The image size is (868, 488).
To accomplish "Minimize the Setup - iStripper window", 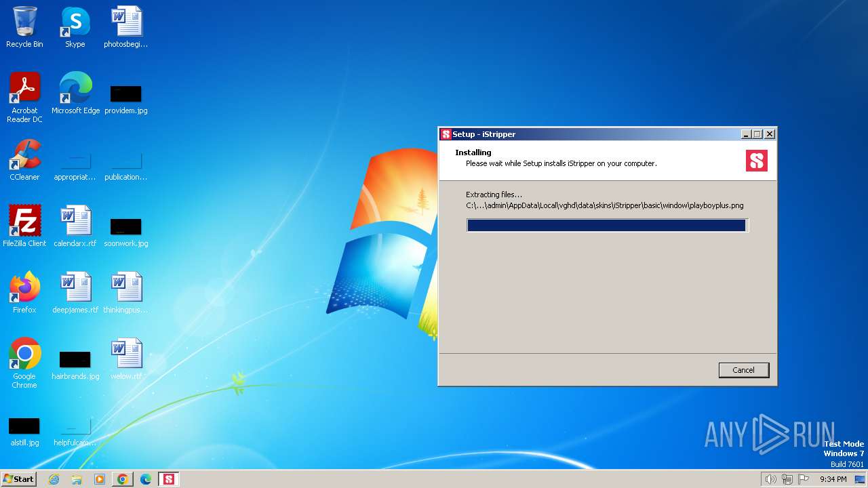I will (x=746, y=134).
